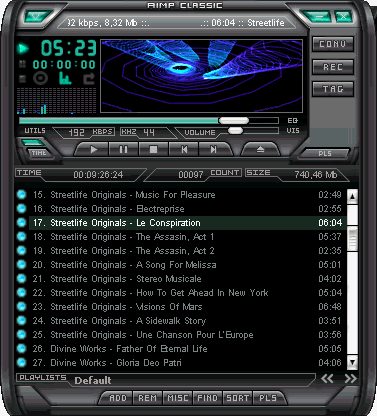
Task: Select track 22 How To Get Ahead In New York
Action: click(x=188, y=293)
